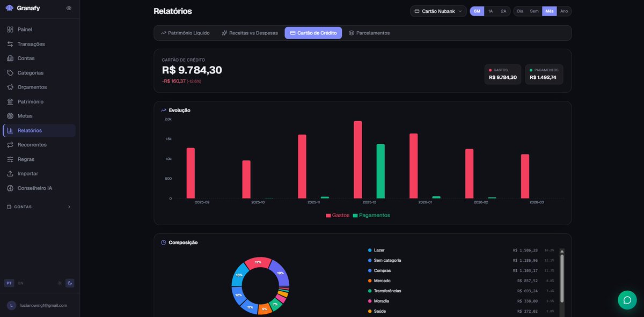Click the Composição list scrollbar
Image resolution: width=644 pixels, height=317 pixels.
click(x=562, y=278)
